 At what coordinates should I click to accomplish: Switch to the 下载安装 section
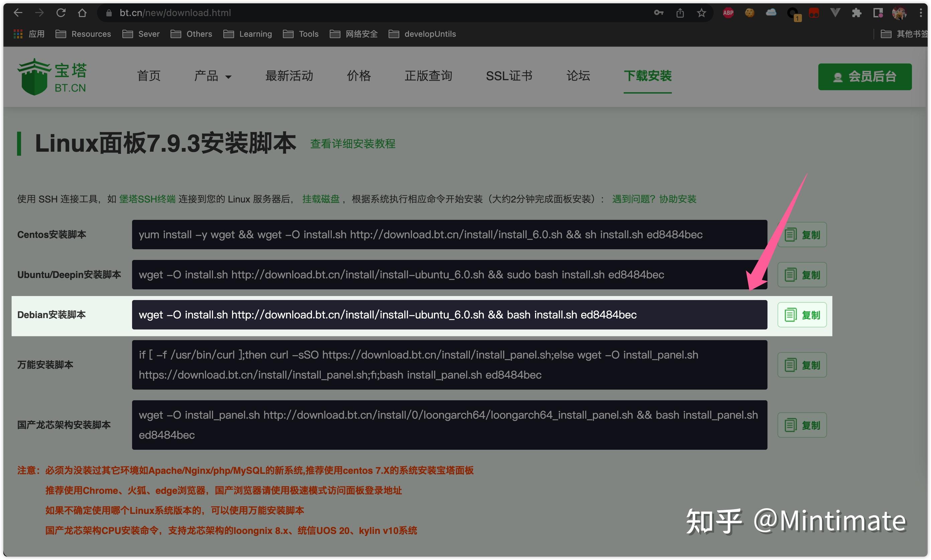click(647, 76)
